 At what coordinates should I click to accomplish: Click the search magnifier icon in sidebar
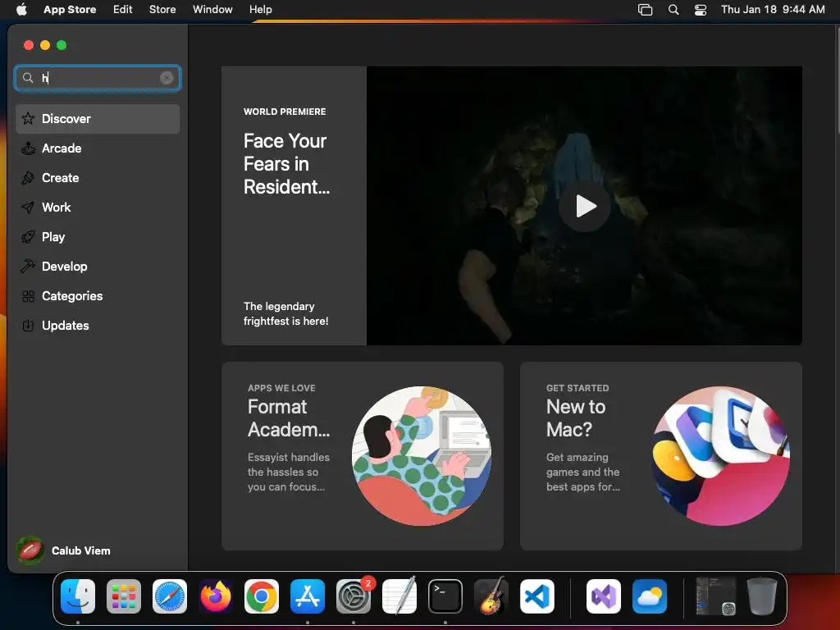pos(28,78)
